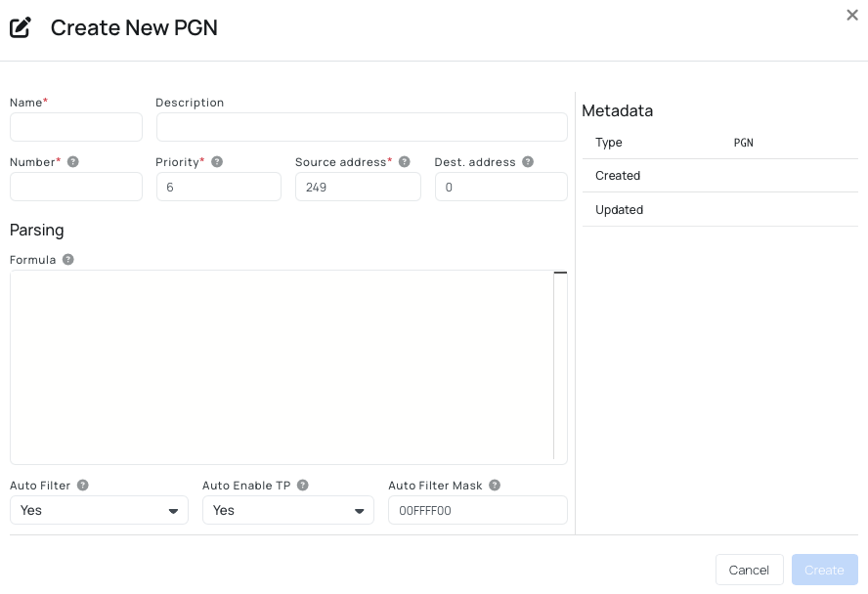Image resolution: width=868 pixels, height=594 pixels.
Task: Click the Auto Enable TP help icon
Action: pos(303,486)
